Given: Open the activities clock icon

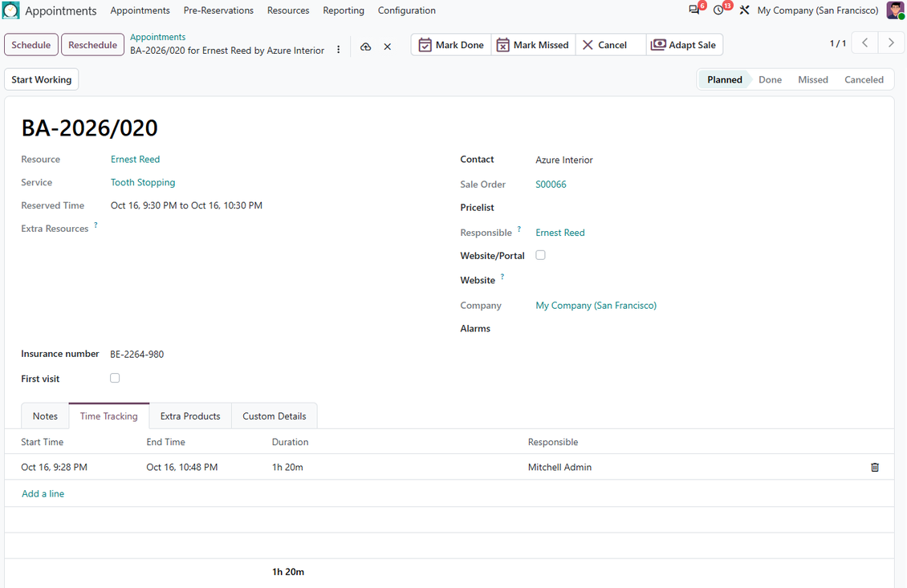Looking at the screenshot, I should pos(719,10).
